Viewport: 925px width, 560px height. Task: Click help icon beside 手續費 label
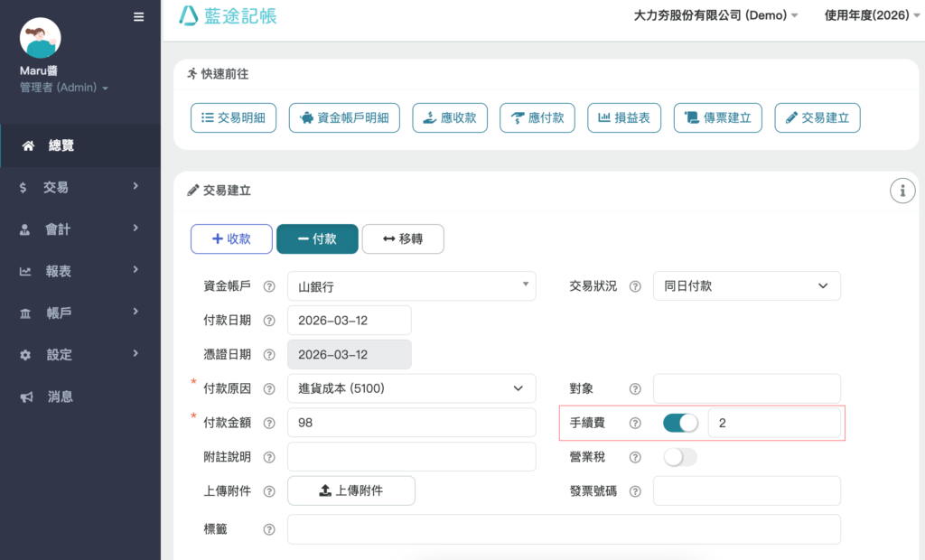point(635,423)
